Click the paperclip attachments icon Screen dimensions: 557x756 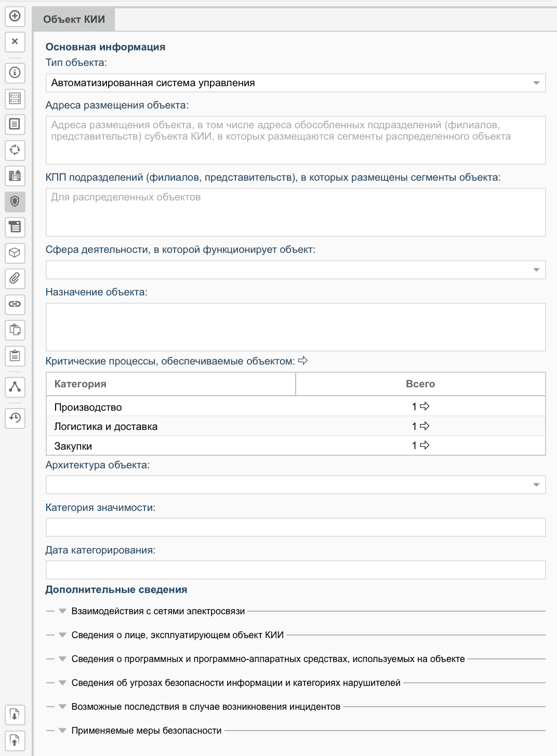pyautogui.click(x=15, y=278)
